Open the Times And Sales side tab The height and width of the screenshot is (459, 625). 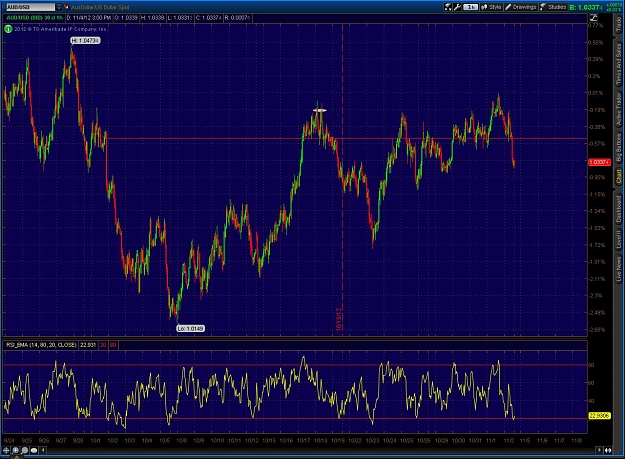pos(619,64)
